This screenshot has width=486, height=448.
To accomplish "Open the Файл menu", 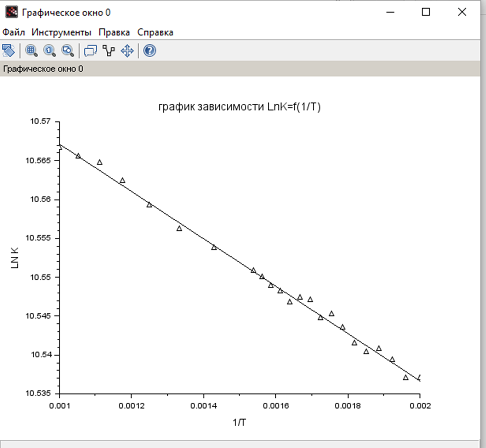I will (x=13, y=32).
